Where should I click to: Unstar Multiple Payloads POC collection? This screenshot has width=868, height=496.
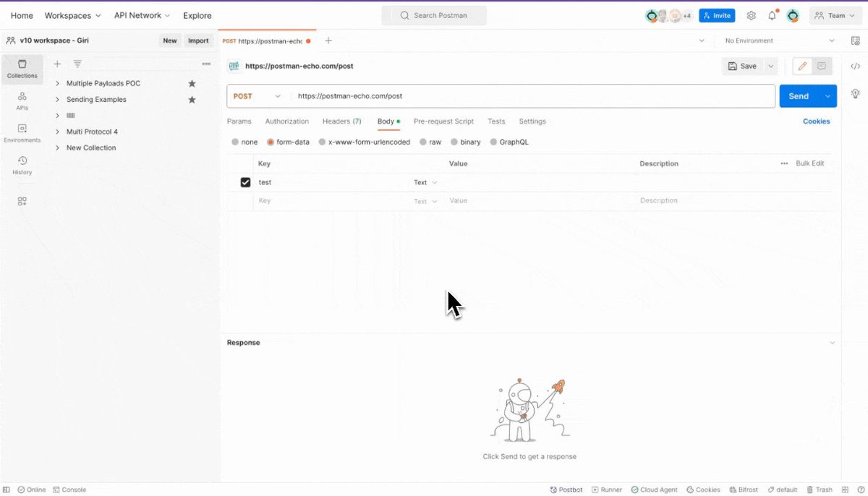(x=192, y=83)
